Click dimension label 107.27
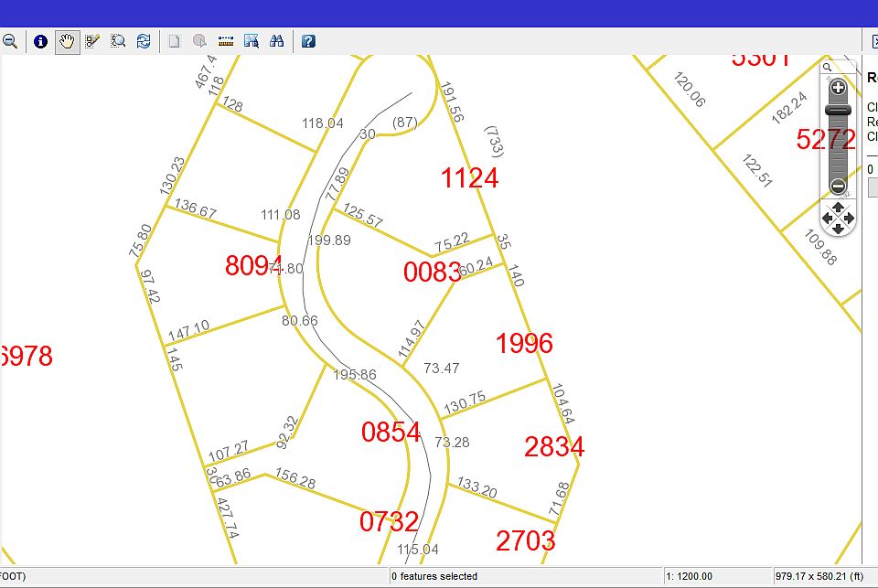Viewport: 878px width, 588px height. (229, 452)
